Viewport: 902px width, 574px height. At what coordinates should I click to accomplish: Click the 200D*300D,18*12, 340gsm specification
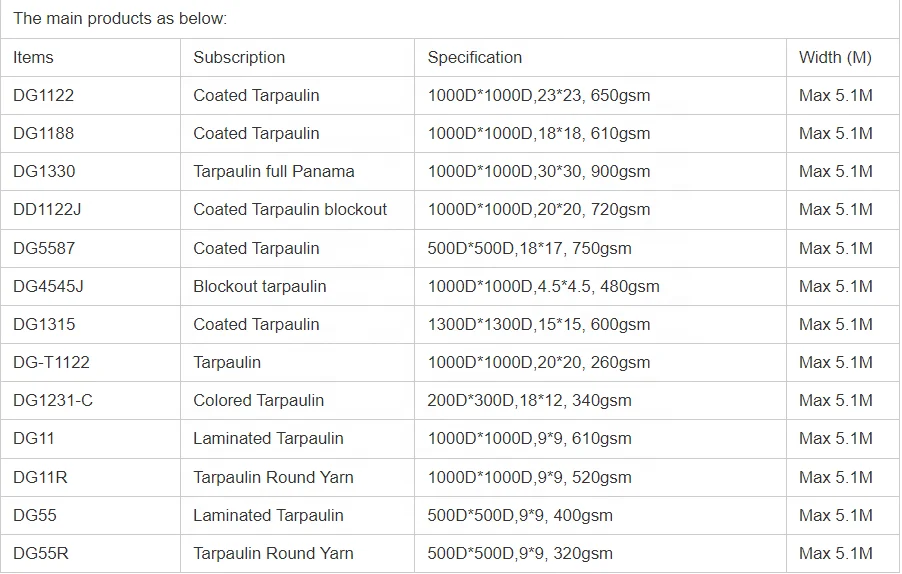(x=530, y=401)
